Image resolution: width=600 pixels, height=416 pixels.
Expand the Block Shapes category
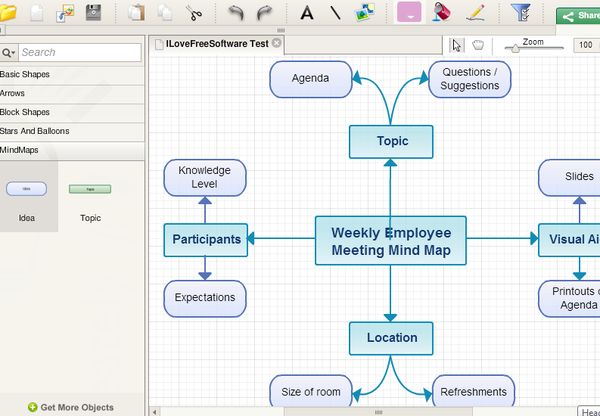click(72, 113)
